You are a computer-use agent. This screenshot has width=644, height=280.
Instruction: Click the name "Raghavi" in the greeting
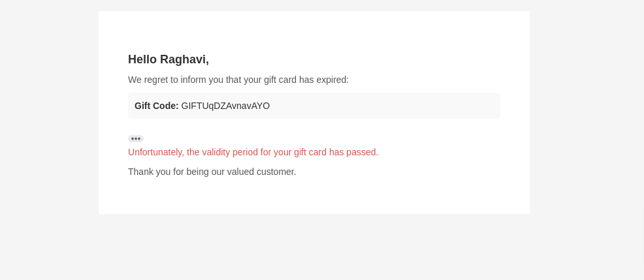coord(184,59)
